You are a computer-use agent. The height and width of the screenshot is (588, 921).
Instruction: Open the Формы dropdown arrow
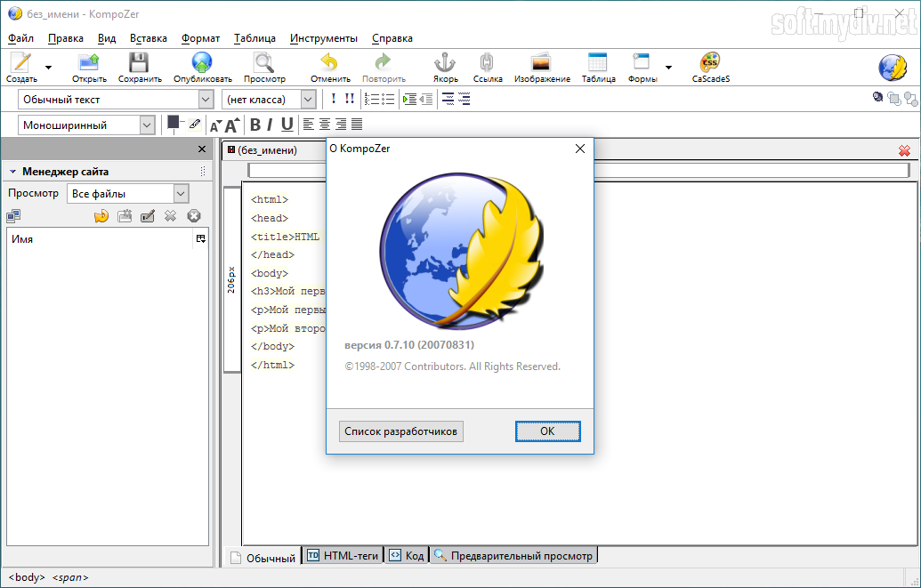[668, 68]
